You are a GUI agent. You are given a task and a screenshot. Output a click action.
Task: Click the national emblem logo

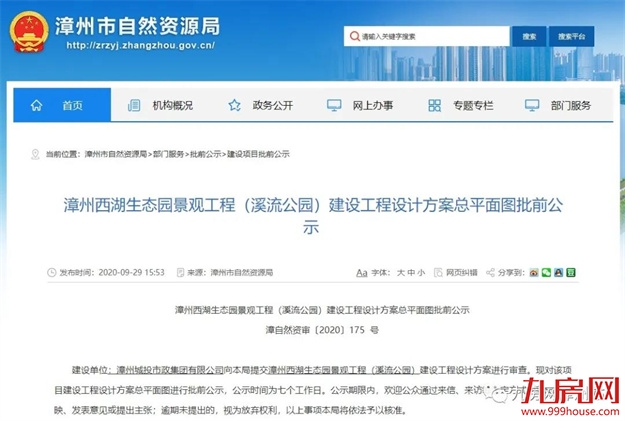(29, 32)
